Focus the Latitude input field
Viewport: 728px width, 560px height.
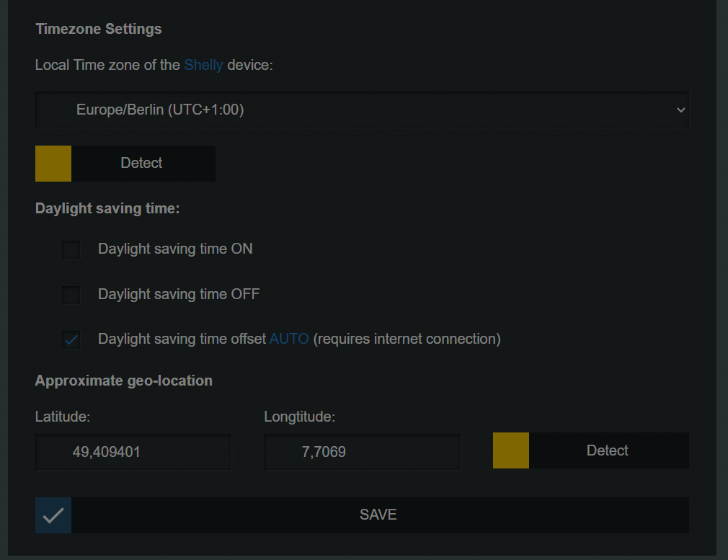pos(133,452)
